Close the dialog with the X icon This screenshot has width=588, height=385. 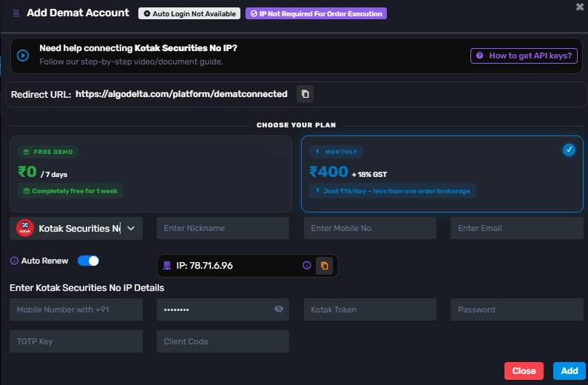[579, 7]
